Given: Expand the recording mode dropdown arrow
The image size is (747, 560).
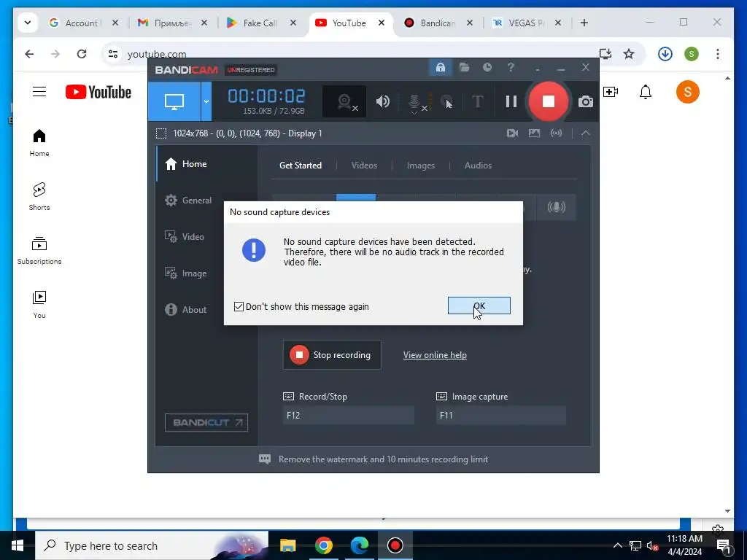Looking at the screenshot, I should coord(206,101).
